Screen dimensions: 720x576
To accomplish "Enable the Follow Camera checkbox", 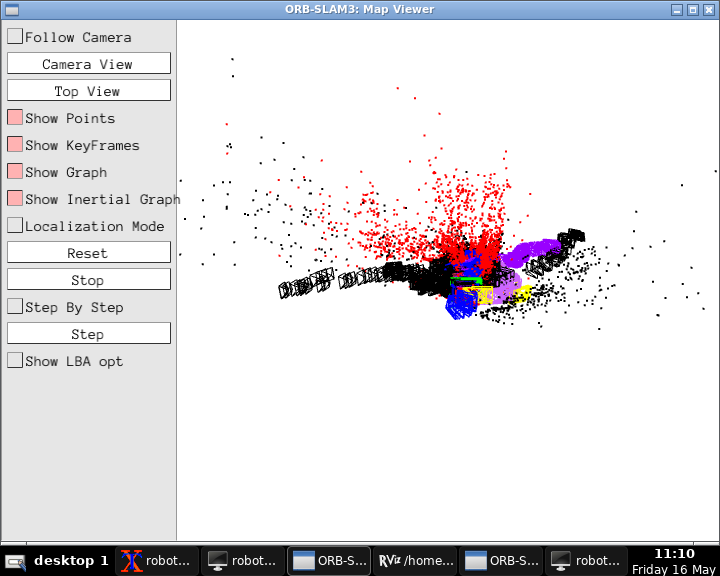I will (15, 36).
